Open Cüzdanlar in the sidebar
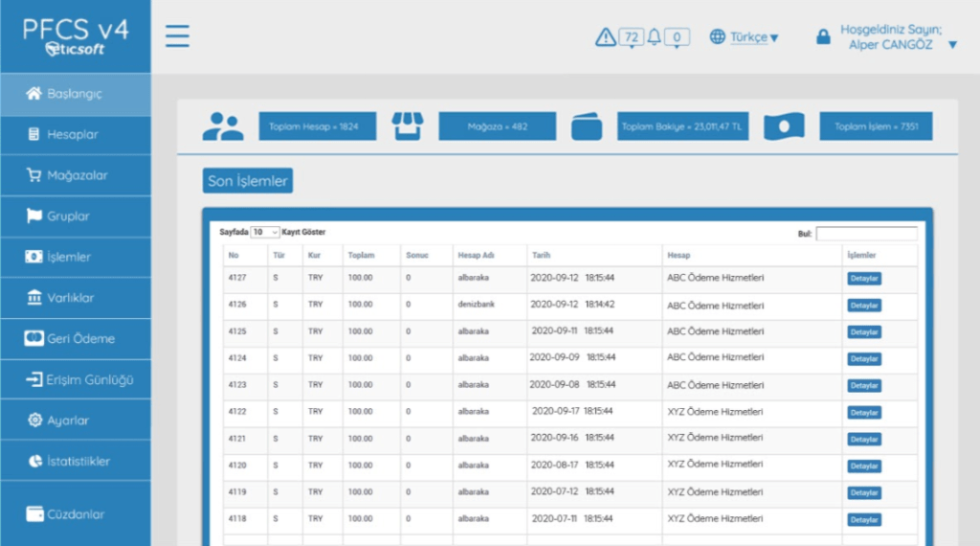This screenshot has height=546, width=980. point(75,514)
